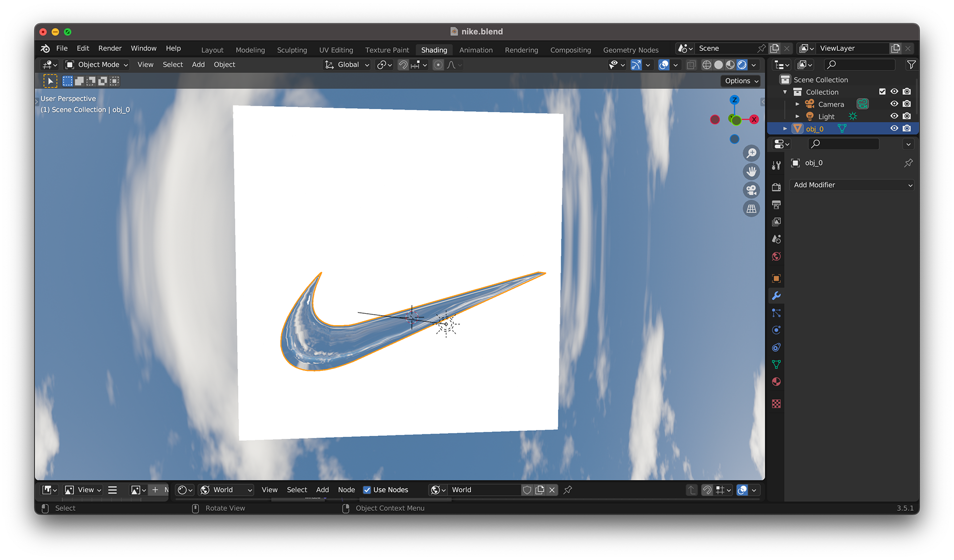
Task: Open the Scene properties tab
Action: 776,239
